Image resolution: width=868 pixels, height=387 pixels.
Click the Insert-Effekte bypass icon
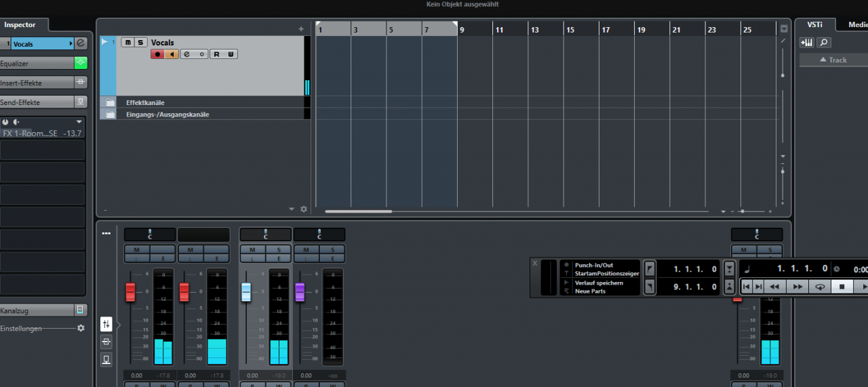[81, 83]
